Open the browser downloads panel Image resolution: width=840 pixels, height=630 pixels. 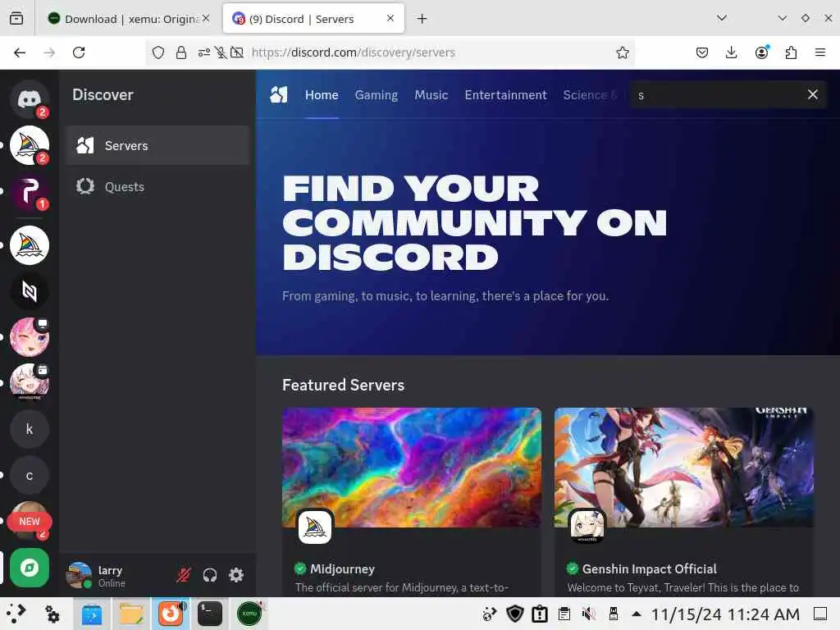point(731,52)
